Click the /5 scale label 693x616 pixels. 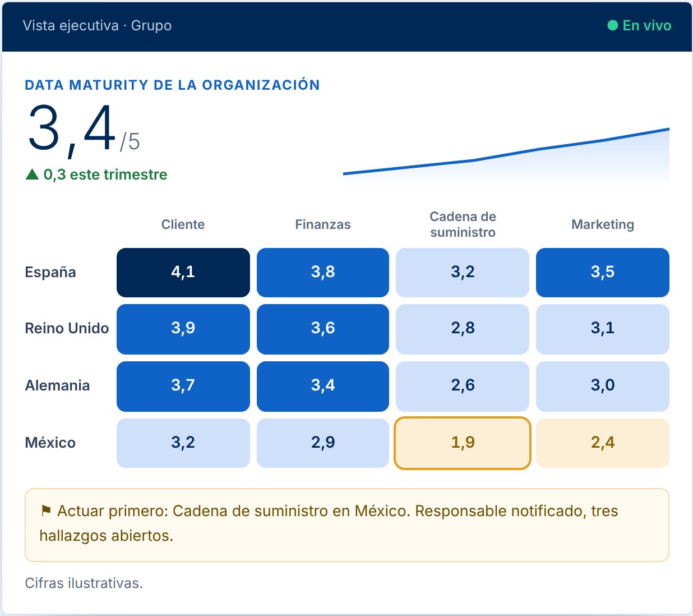pos(130,141)
